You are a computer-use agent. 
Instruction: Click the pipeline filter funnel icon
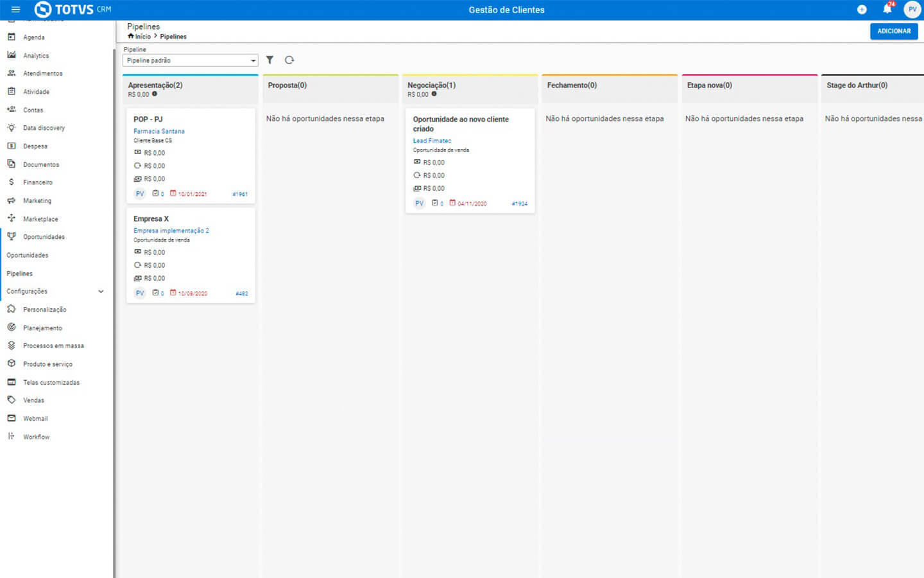tap(270, 60)
